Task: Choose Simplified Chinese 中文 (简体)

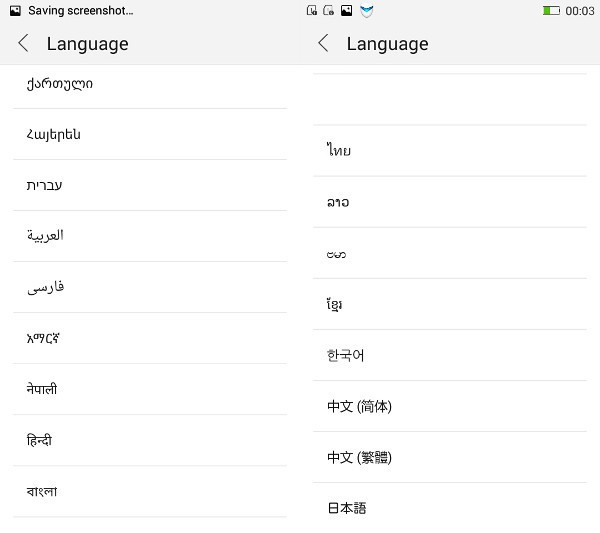Action: click(359, 406)
